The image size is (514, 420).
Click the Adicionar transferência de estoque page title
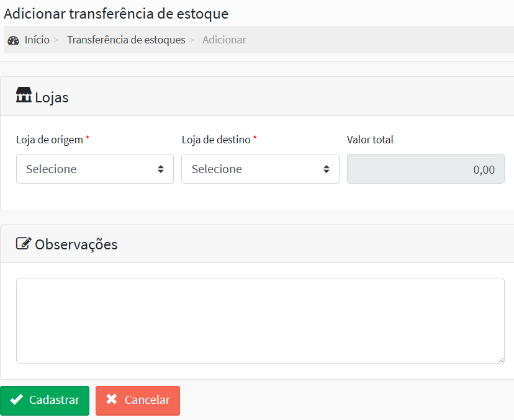116,13
